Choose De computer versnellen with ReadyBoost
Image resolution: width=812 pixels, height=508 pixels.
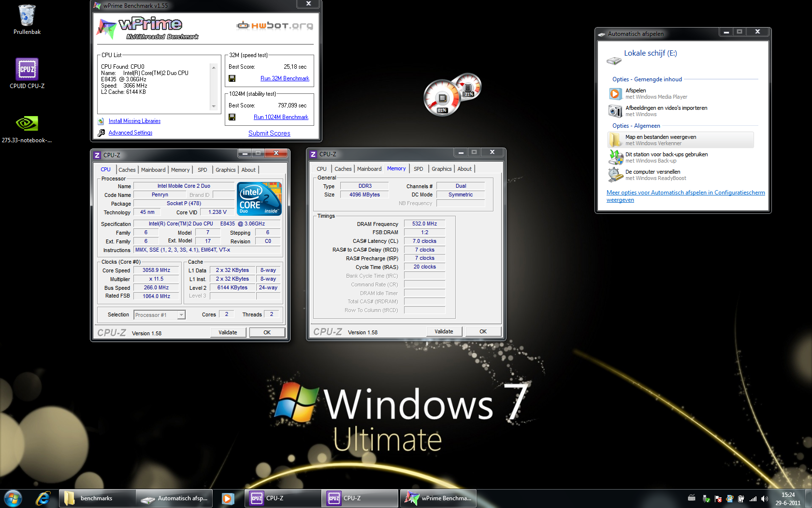point(681,175)
